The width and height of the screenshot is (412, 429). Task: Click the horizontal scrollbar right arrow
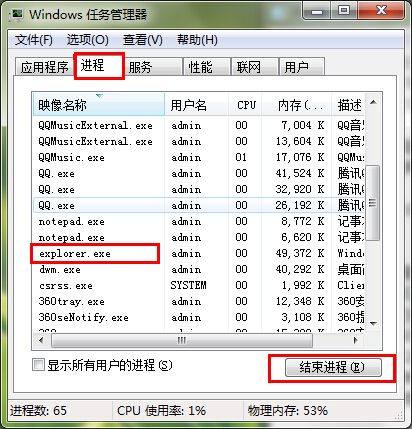point(356,340)
